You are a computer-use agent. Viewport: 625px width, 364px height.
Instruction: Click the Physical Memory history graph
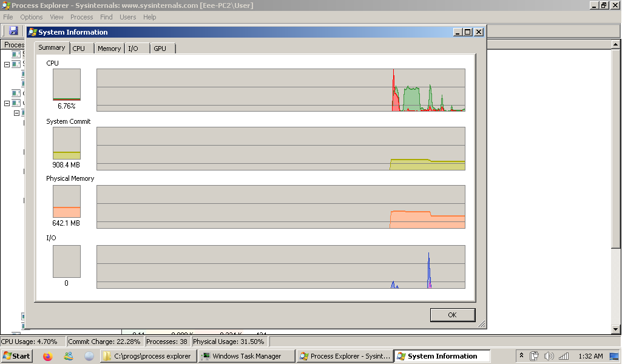[x=281, y=207]
